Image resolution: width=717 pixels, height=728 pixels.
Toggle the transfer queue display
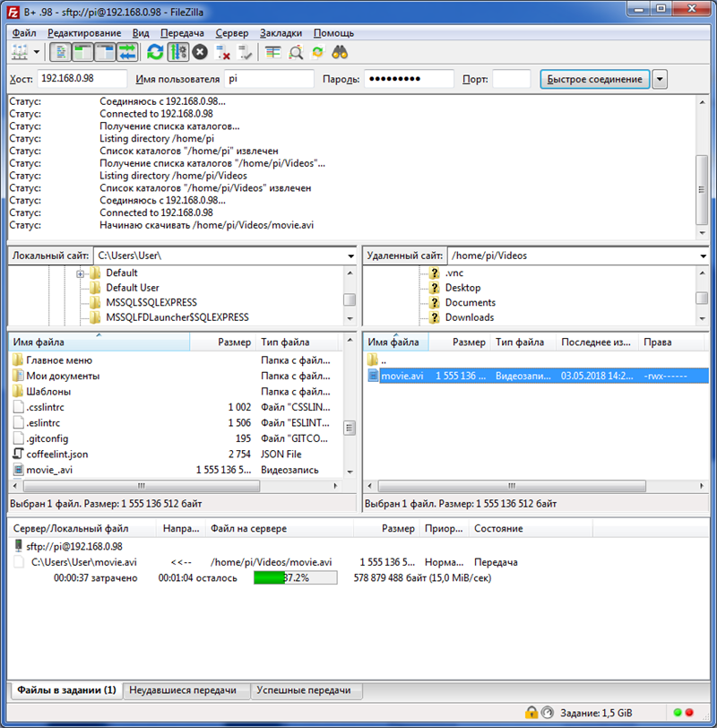(127, 52)
